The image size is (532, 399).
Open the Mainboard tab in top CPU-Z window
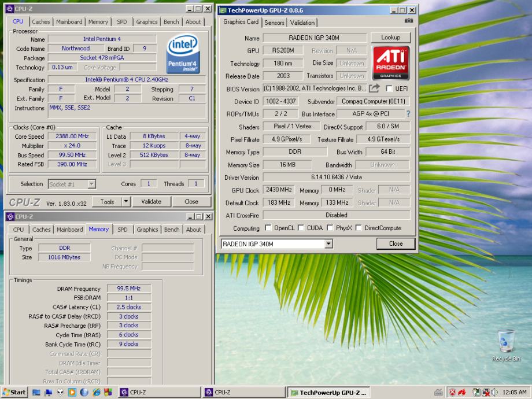[x=69, y=22]
